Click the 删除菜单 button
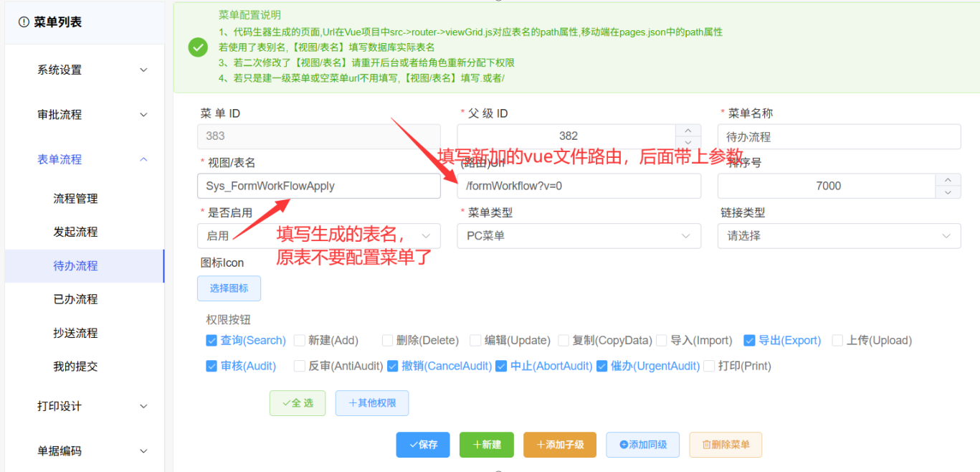The width and height of the screenshot is (980, 472). pos(726,445)
